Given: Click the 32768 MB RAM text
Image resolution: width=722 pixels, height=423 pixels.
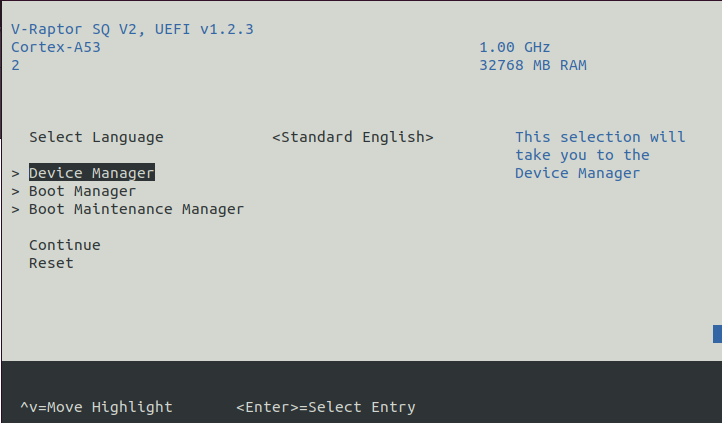Looking at the screenshot, I should (533, 65).
